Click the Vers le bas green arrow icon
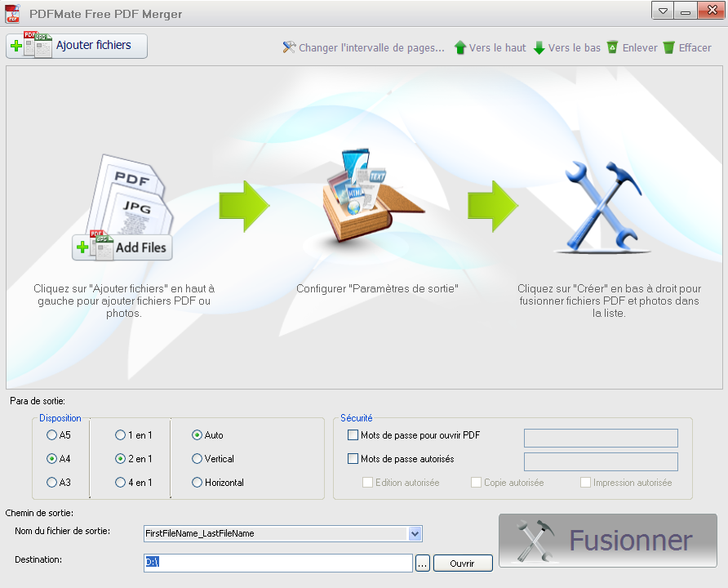This screenshot has width=728, height=588. tap(539, 47)
